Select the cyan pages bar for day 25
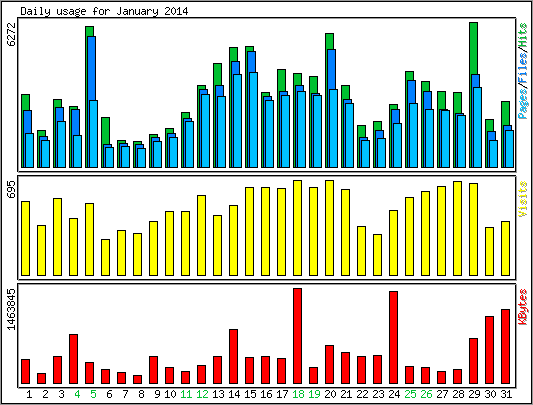533x405 pixels. [x=413, y=135]
